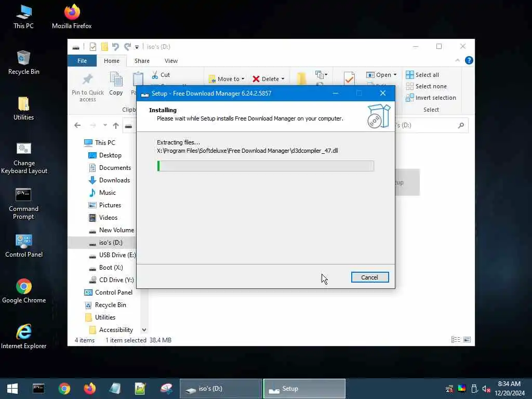This screenshot has height=399, width=532.
Task: Click Undo in Explorer quick access toolbar
Action: pyautogui.click(x=115, y=47)
